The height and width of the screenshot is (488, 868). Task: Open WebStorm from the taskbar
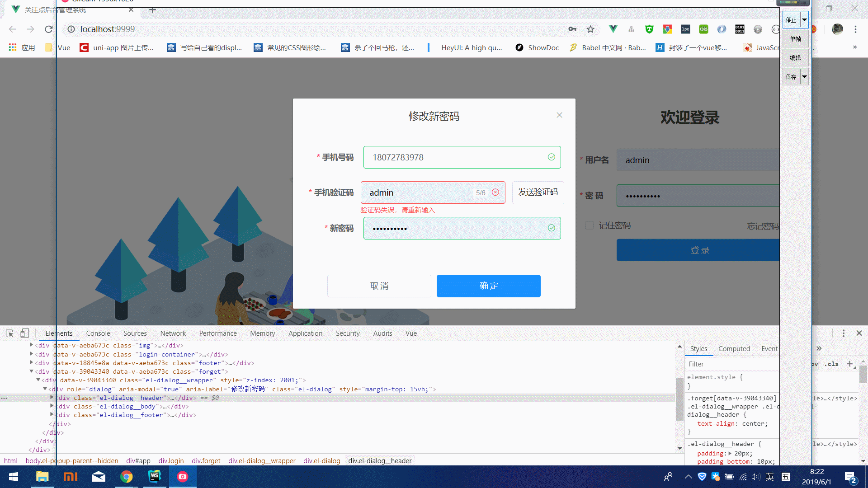(155, 477)
